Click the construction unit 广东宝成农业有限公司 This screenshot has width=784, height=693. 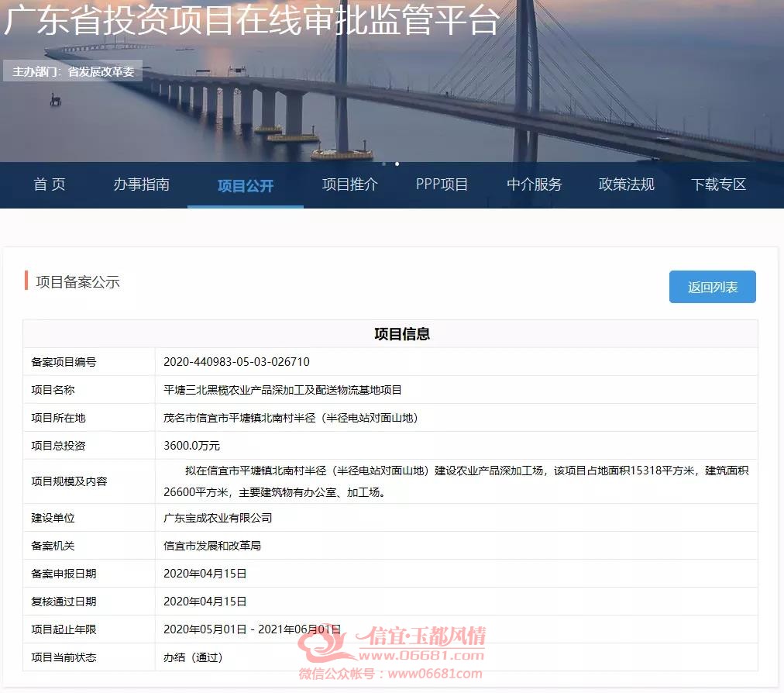pyautogui.click(x=218, y=518)
